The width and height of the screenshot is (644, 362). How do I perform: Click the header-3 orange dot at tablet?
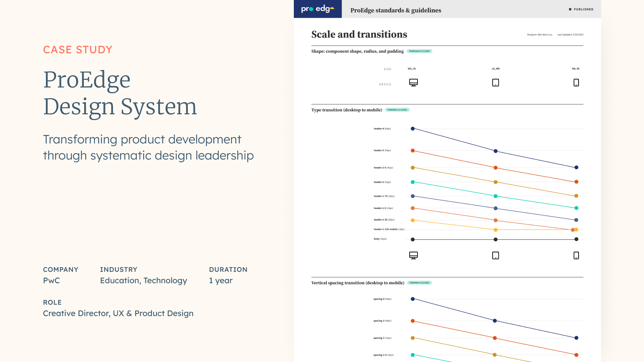[x=495, y=168]
